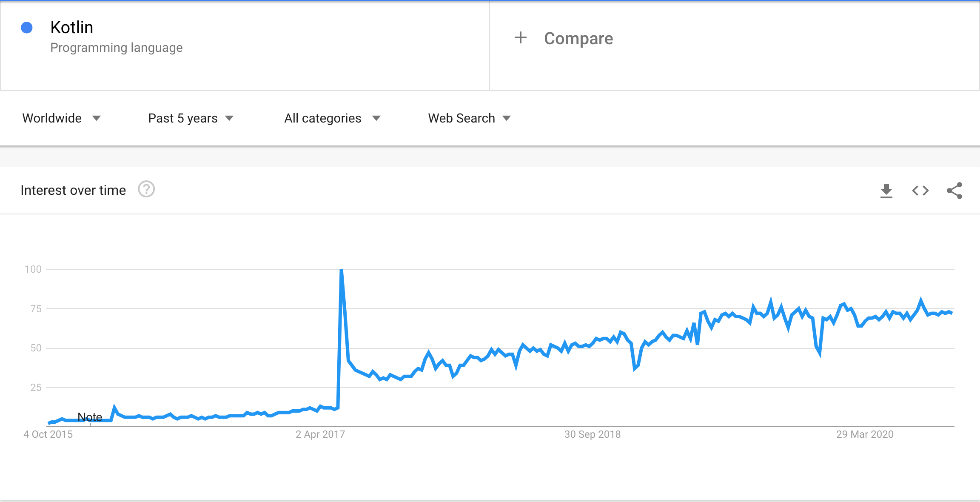This screenshot has width=980, height=502.
Task: Click the 29 Mar 2020 axis label
Action: pyautogui.click(x=865, y=434)
